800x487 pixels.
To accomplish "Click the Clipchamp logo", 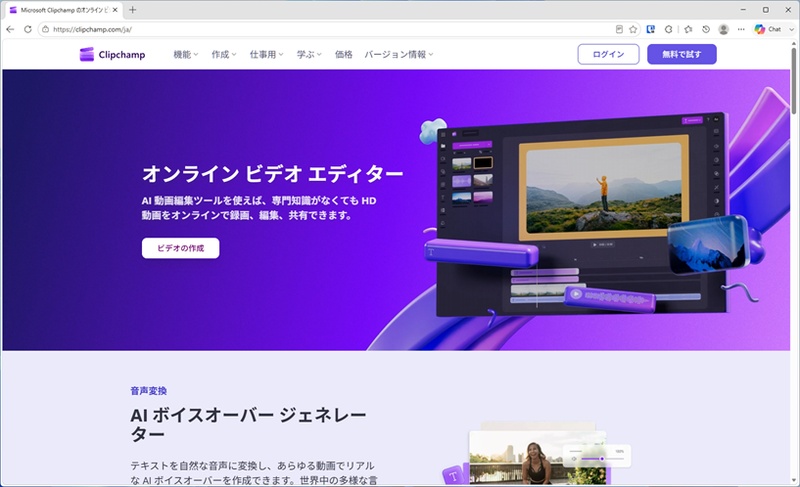I will [x=112, y=55].
